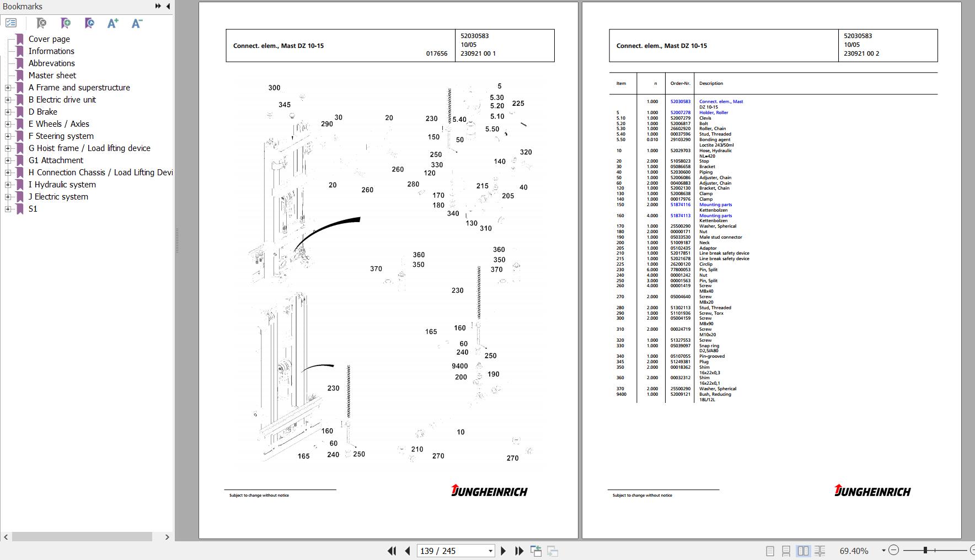Image resolution: width=975 pixels, height=560 pixels.
Task: Click the add new bookmark icon
Action: pyautogui.click(x=66, y=23)
